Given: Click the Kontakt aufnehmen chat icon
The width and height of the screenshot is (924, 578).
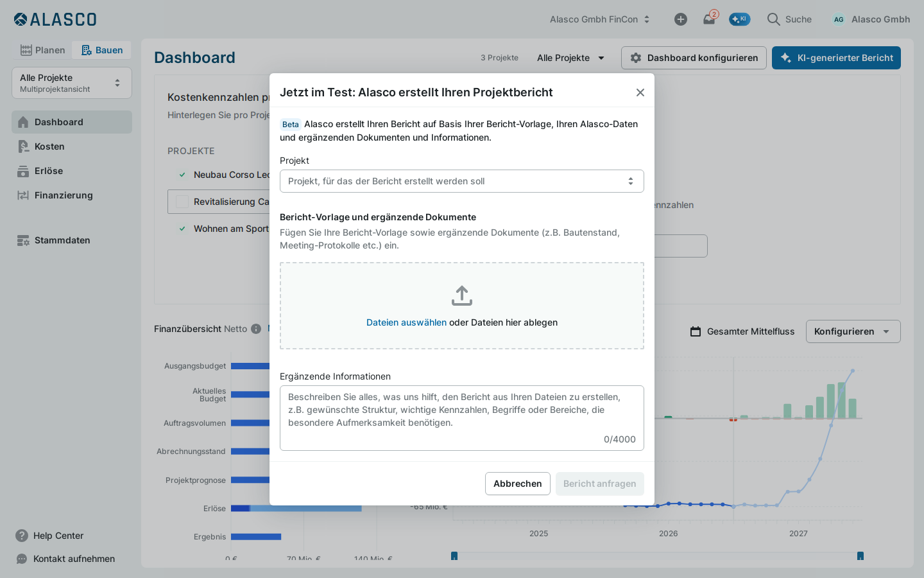Looking at the screenshot, I should [22, 559].
